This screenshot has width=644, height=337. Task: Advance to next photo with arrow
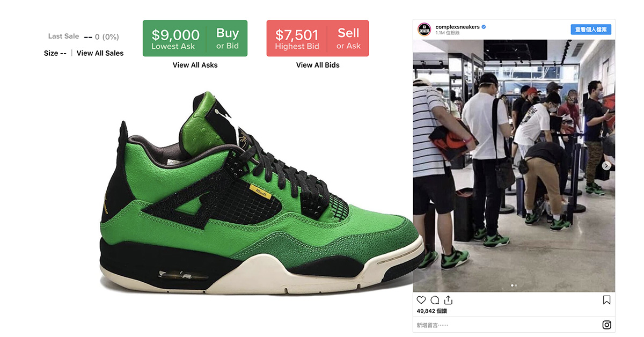coord(606,166)
